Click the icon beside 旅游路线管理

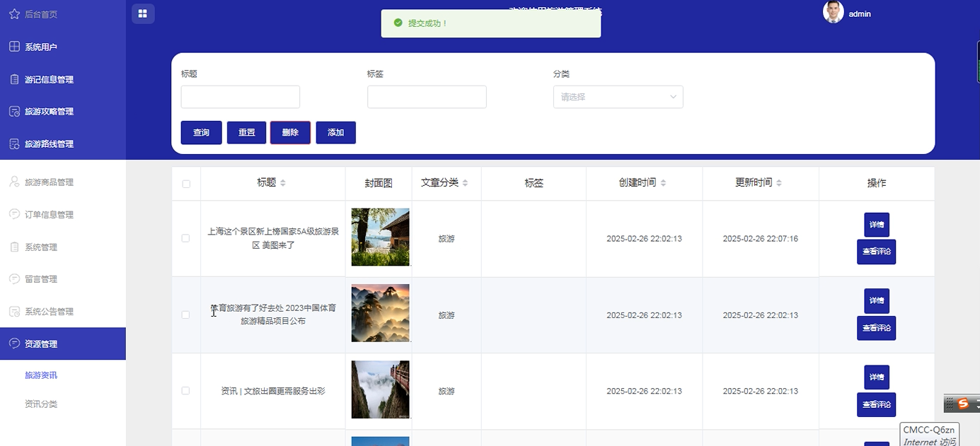[x=14, y=144]
